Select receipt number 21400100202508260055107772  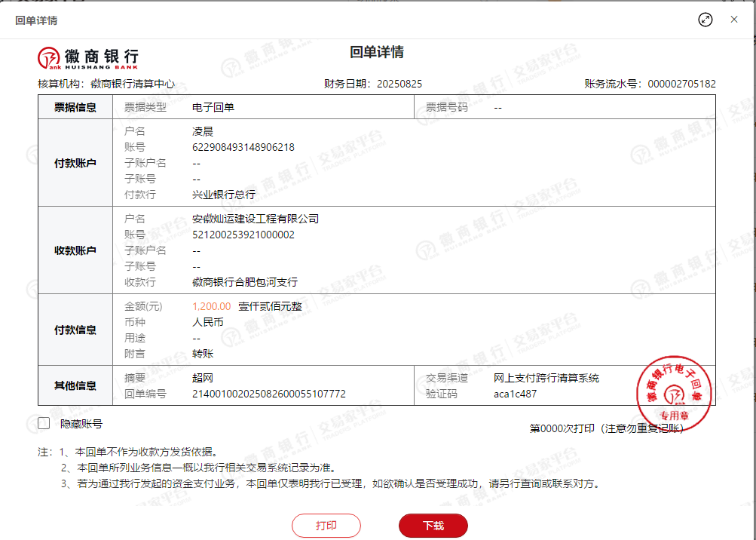269,394
